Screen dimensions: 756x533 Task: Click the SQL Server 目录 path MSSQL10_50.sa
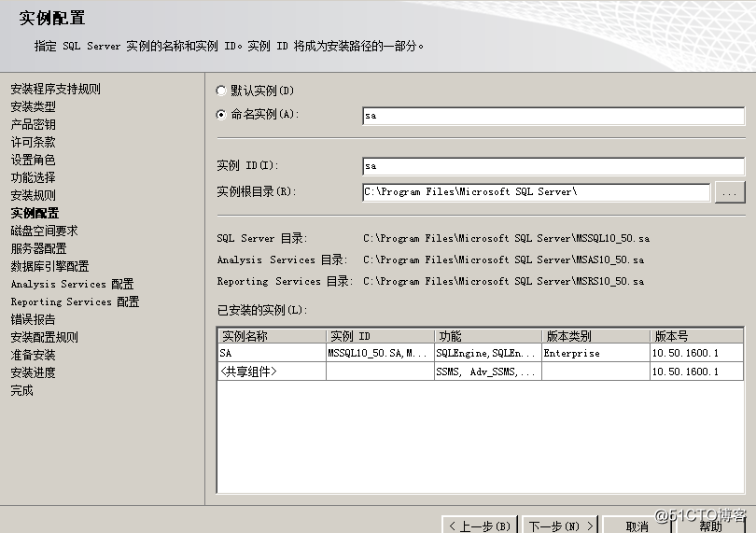[x=506, y=238]
